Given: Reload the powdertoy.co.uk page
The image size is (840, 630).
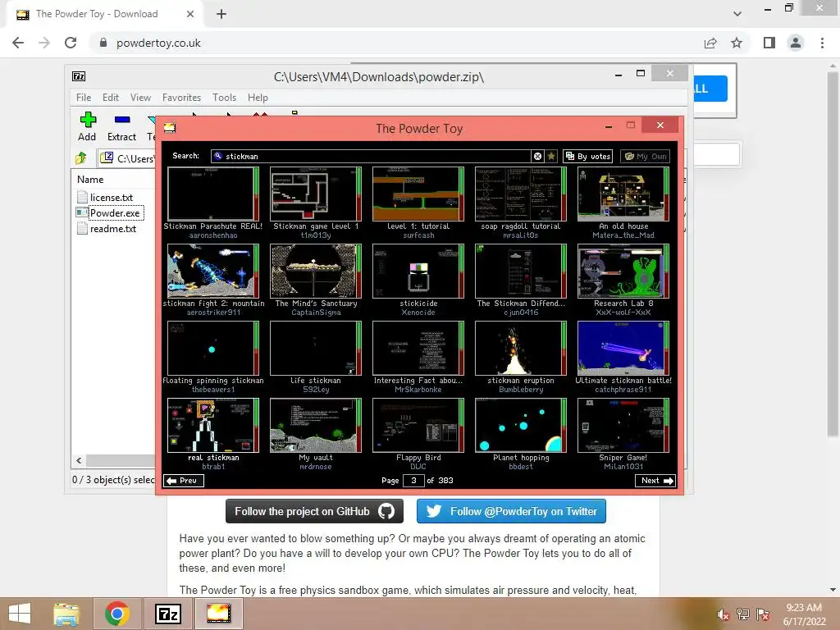Looking at the screenshot, I should click(x=71, y=43).
